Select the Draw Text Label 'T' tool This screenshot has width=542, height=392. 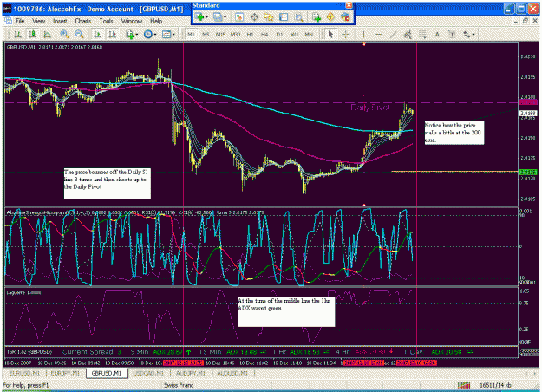(x=452, y=34)
